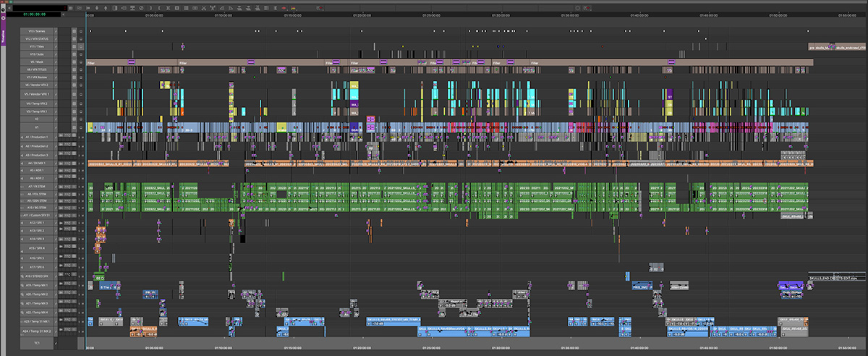Click the small left arrow before the top black field
Viewport: 868px width, 356px height.
[9, 7]
